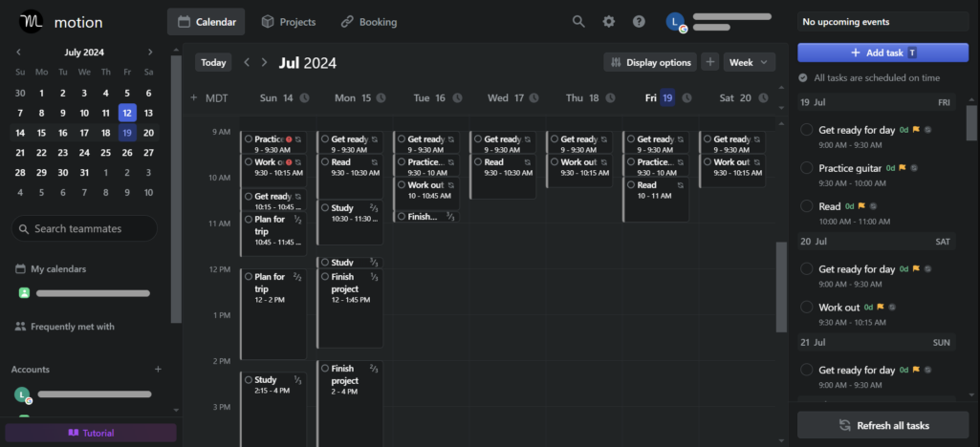Add account with plus icon beside Accounts

[158, 370]
